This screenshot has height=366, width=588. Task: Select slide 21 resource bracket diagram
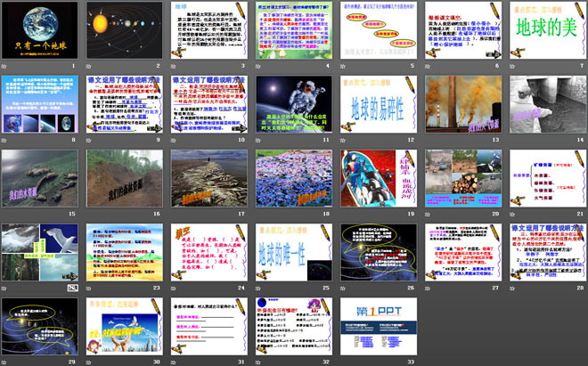(x=548, y=178)
